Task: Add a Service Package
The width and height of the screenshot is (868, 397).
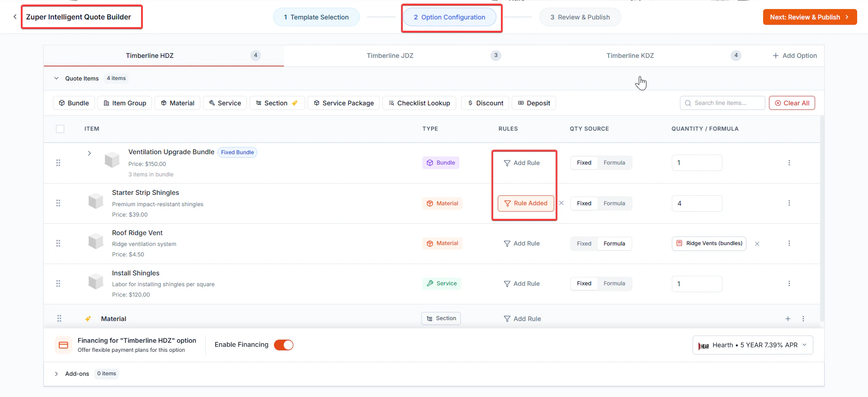Action: tap(344, 103)
